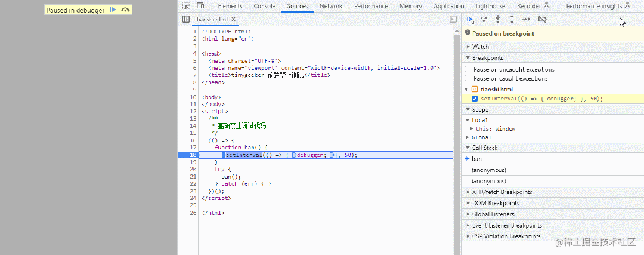The width and height of the screenshot is (644, 255).
Task: Resume script from the Paused in debugger overlay
Action: [x=113, y=10]
